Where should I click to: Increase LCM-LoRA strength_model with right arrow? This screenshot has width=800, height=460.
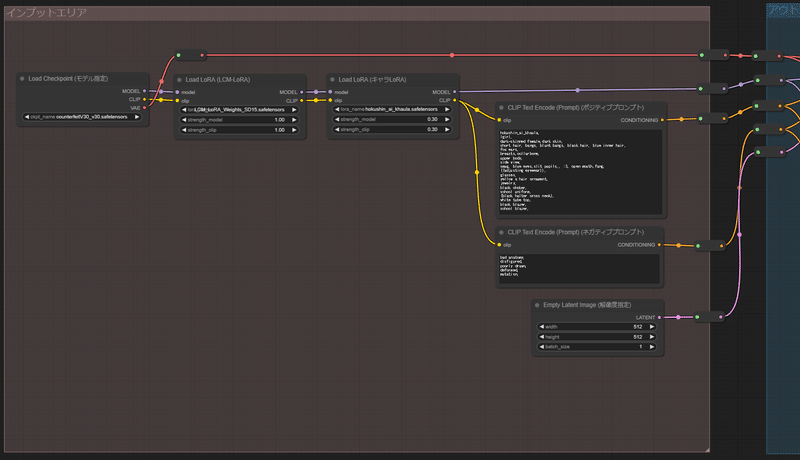click(294, 120)
